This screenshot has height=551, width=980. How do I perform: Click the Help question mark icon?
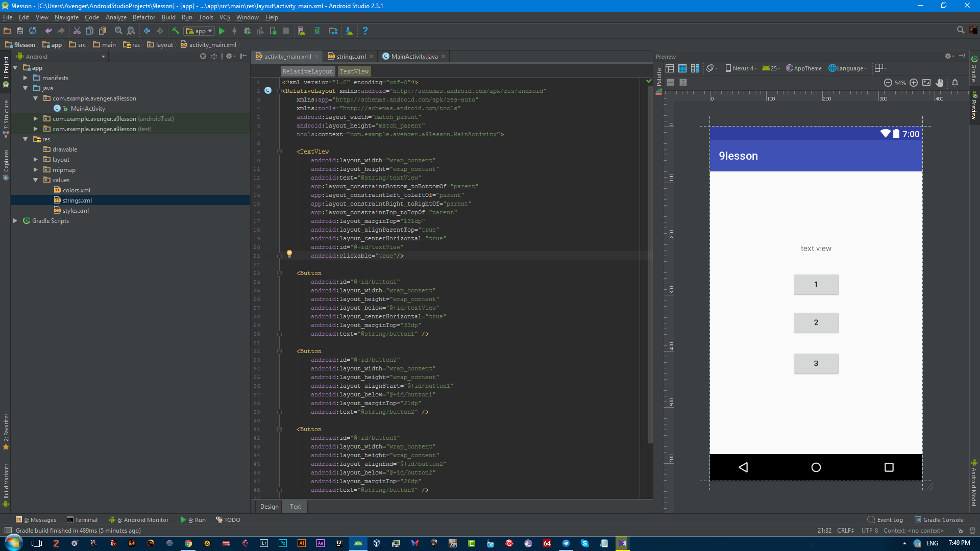(x=365, y=31)
